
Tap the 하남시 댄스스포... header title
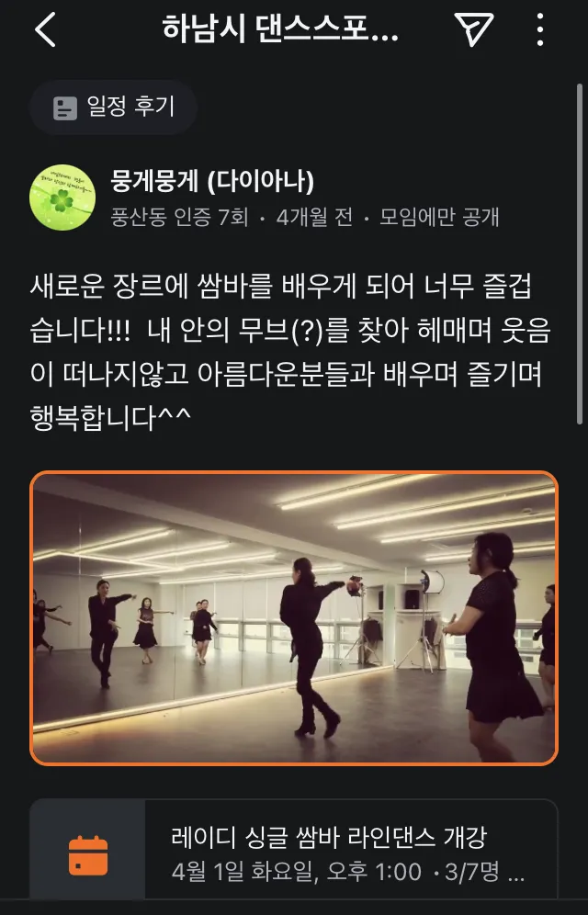click(x=280, y=28)
